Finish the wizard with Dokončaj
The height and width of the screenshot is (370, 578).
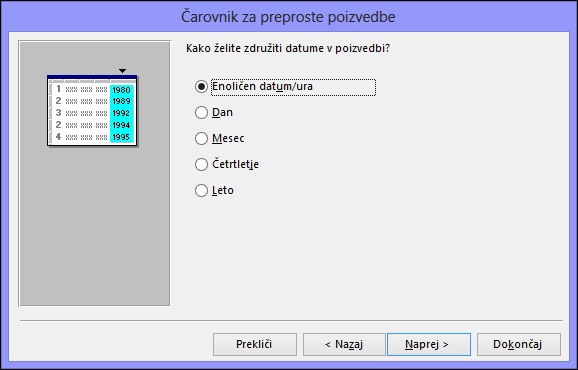pyautogui.click(x=519, y=344)
